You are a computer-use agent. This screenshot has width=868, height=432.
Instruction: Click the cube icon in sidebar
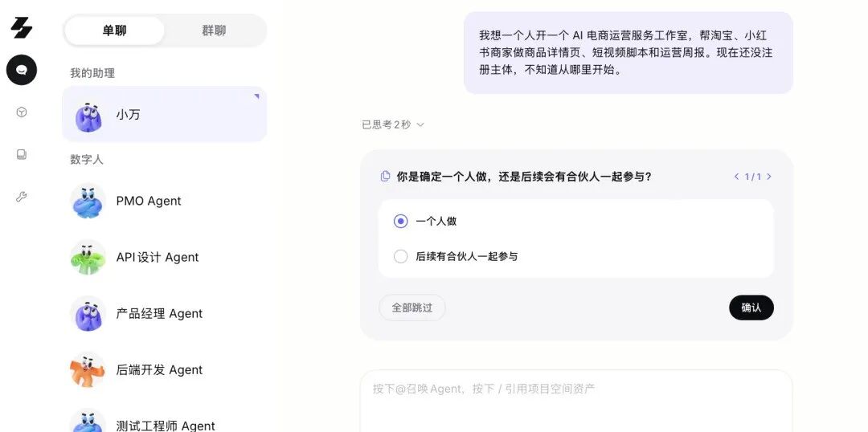[22, 112]
